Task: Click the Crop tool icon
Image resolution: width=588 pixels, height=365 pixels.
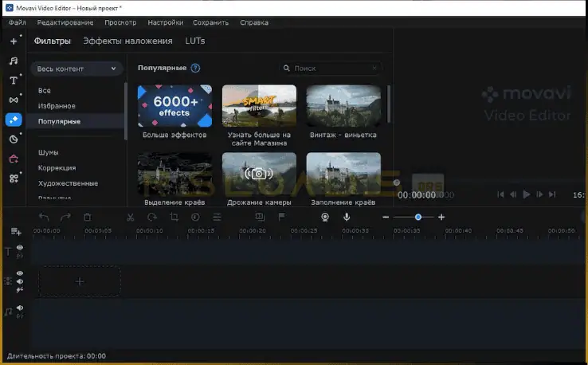Action: tap(174, 217)
